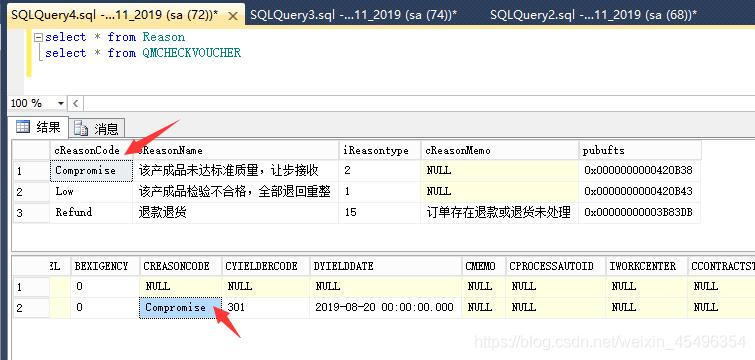Click the 0x00000000003B83DB pubufts cell
Viewport: 755px width, 360px height.
click(639, 212)
